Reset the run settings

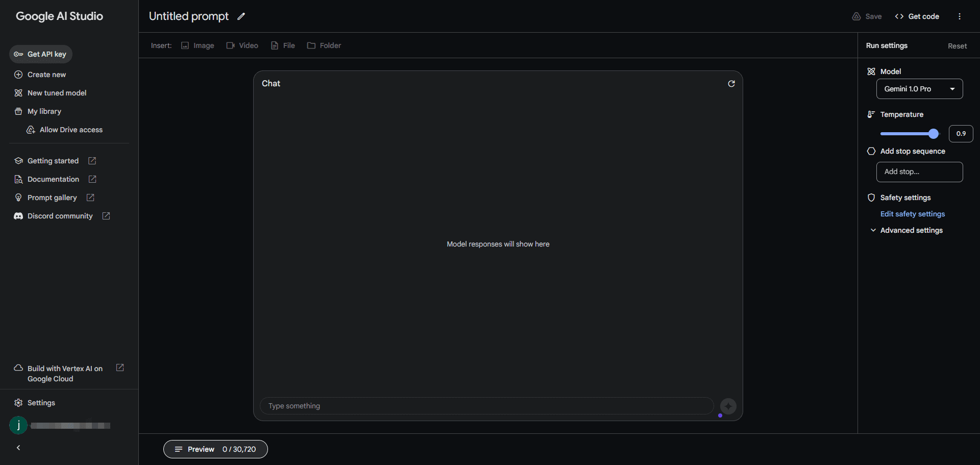pos(957,46)
